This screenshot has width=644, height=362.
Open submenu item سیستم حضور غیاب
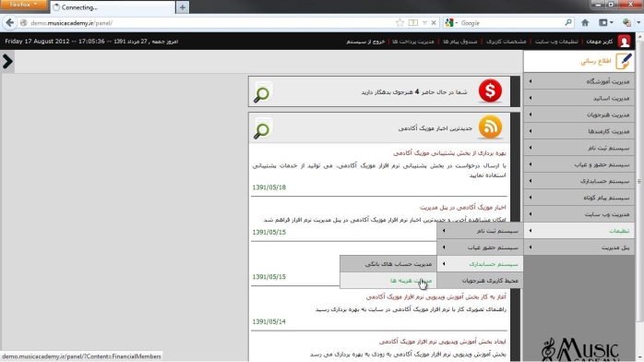pyautogui.click(x=480, y=247)
